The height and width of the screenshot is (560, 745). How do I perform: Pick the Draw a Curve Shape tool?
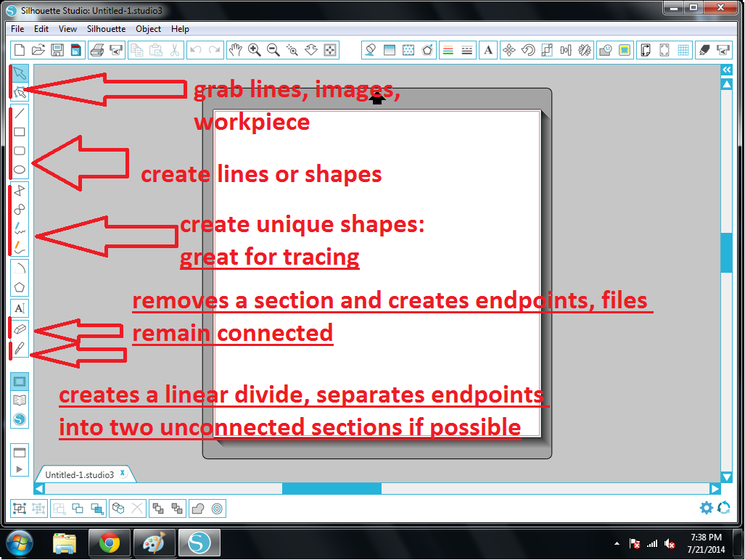pyautogui.click(x=20, y=210)
